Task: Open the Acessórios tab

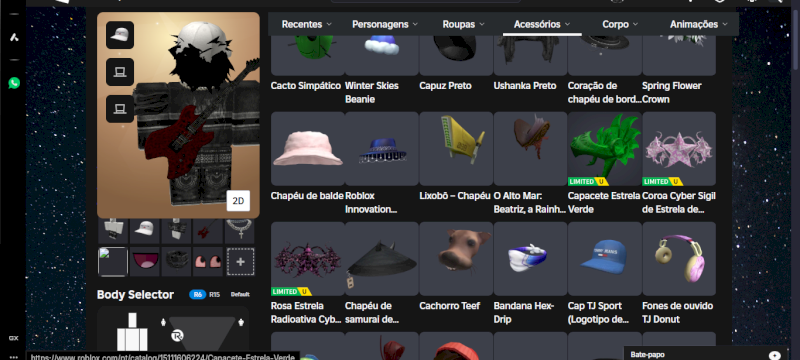Action: tap(542, 24)
